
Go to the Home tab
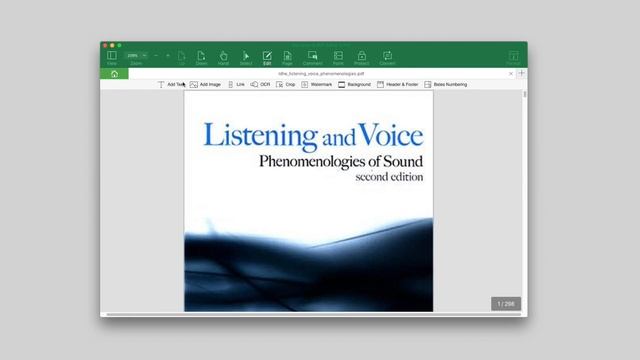click(x=114, y=74)
